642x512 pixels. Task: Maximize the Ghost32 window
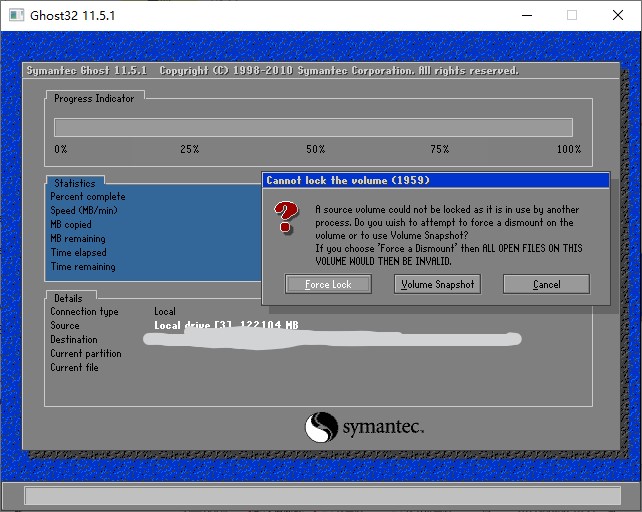[x=572, y=16]
